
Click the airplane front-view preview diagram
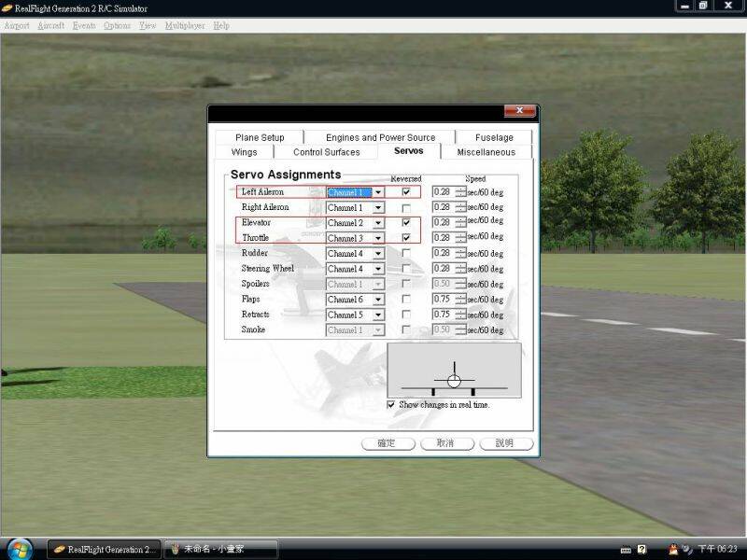point(454,371)
